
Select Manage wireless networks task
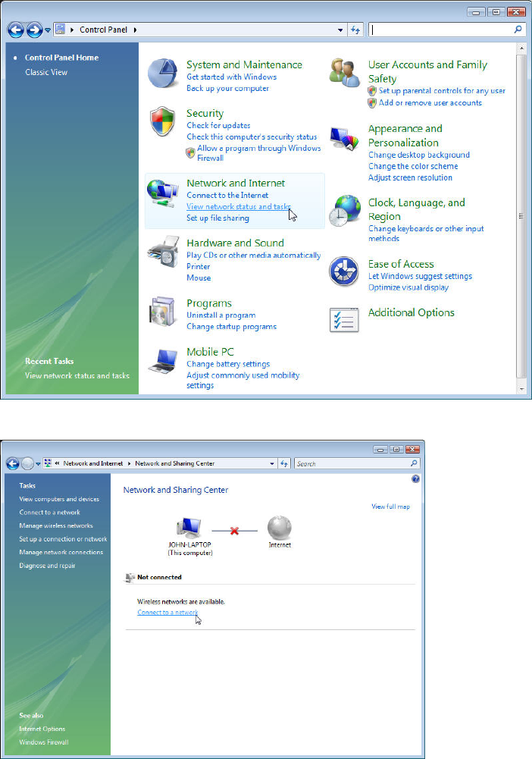pos(56,525)
